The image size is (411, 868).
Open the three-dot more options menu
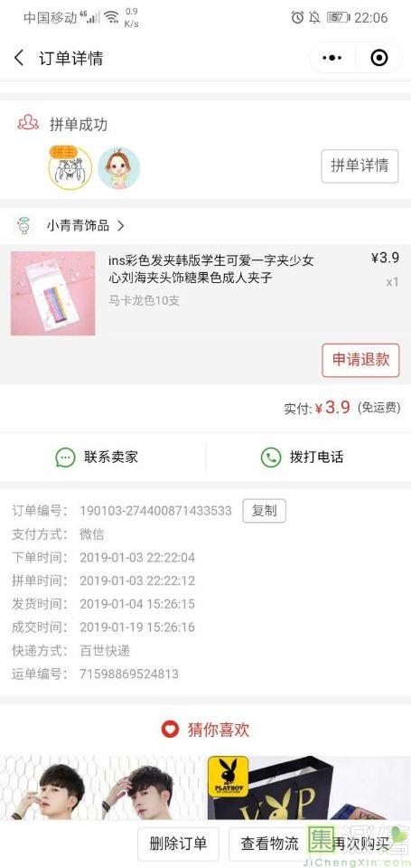tap(332, 58)
